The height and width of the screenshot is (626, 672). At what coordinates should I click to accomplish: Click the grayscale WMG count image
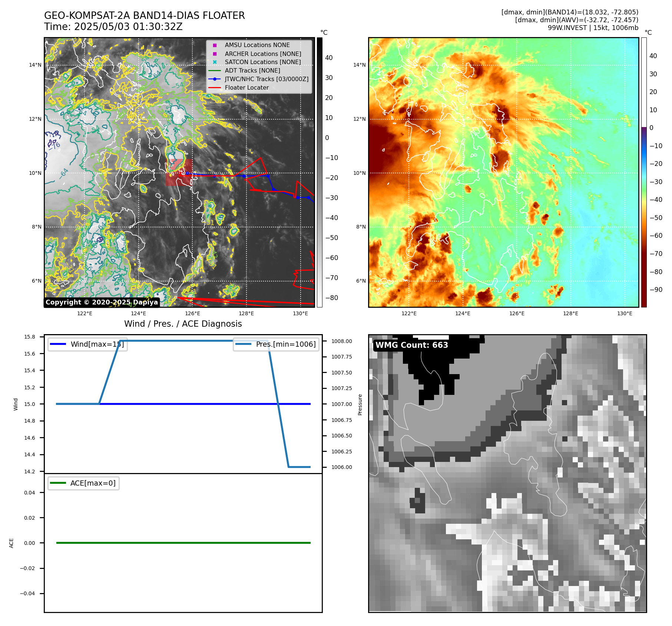(x=507, y=473)
